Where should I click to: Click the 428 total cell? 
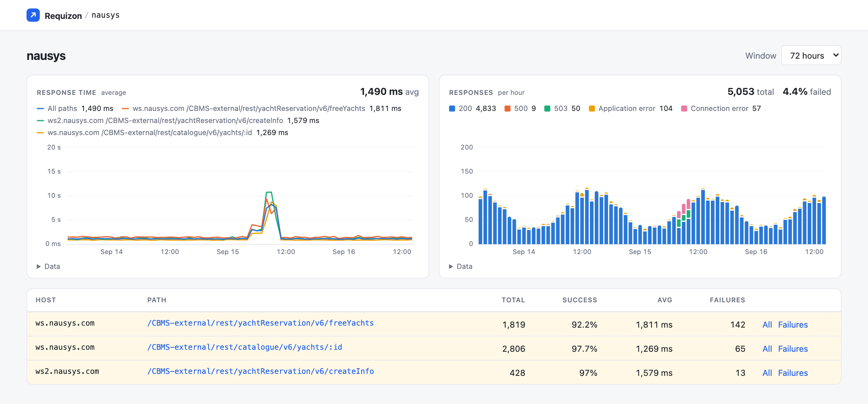pyautogui.click(x=517, y=373)
